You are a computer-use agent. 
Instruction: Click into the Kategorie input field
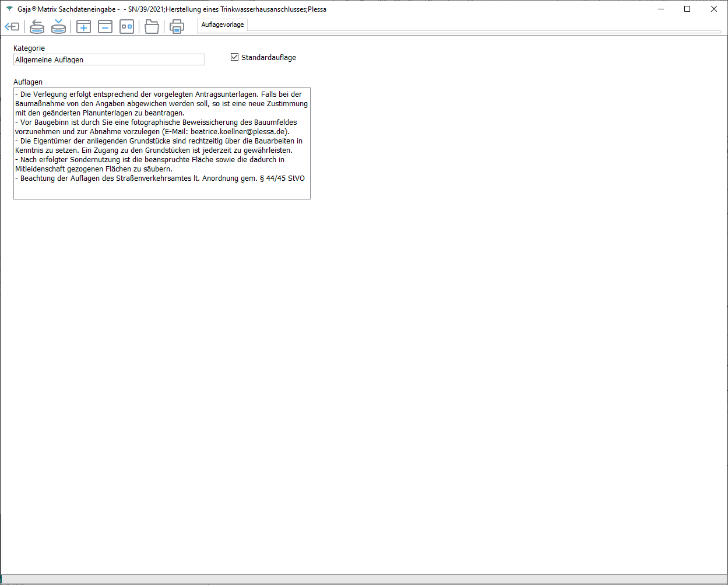coord(109,59)
